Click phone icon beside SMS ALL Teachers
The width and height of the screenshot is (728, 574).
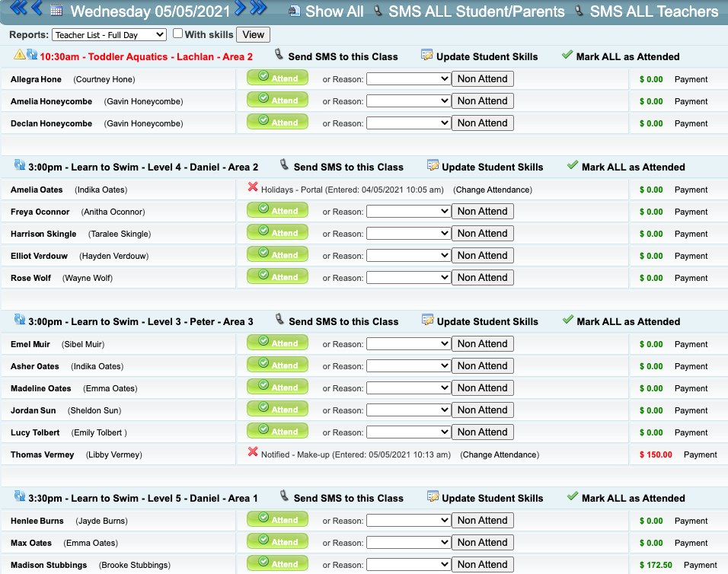pos(579,11)
